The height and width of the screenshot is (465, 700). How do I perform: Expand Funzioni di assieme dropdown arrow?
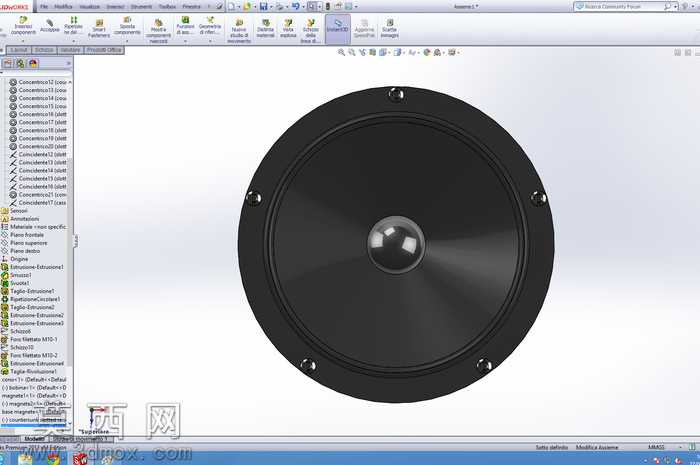(185, 41)
